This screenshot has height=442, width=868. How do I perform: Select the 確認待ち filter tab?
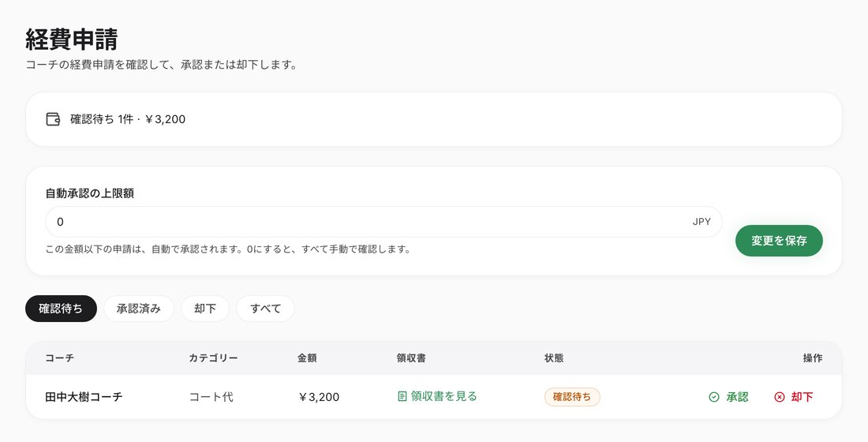tap(61, 309)
